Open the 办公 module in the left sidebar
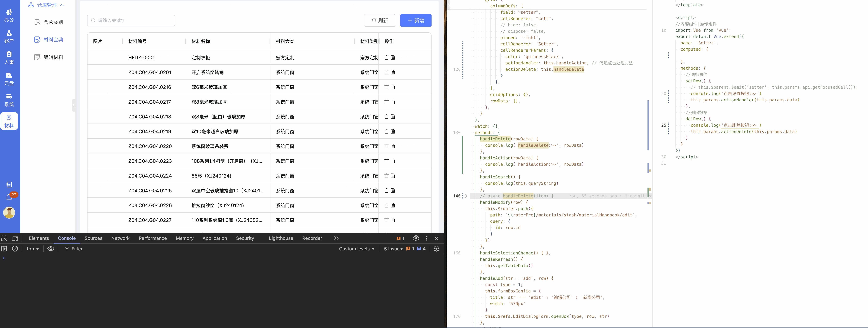 pyautogui.click(x=9, y=15)
